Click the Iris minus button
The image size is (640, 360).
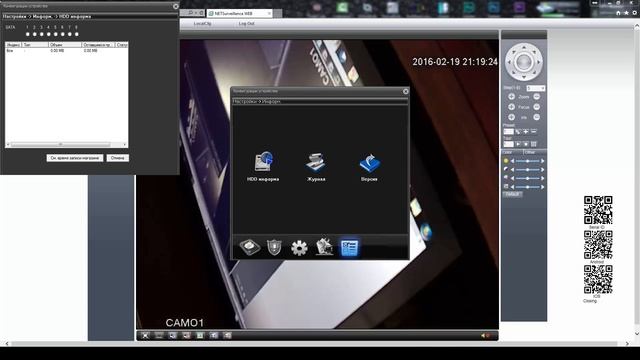pyautogui.click(x=537, y=117)
